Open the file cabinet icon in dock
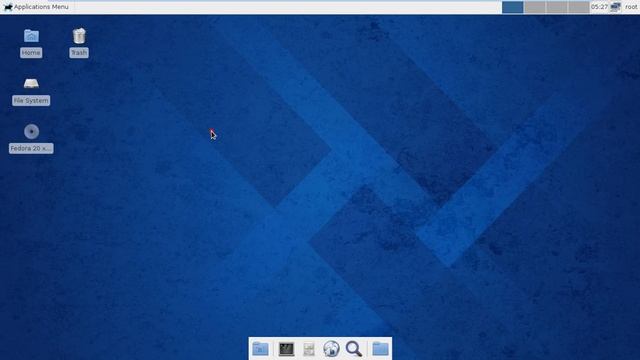640x360 pixels. click(x=309, y=349)
